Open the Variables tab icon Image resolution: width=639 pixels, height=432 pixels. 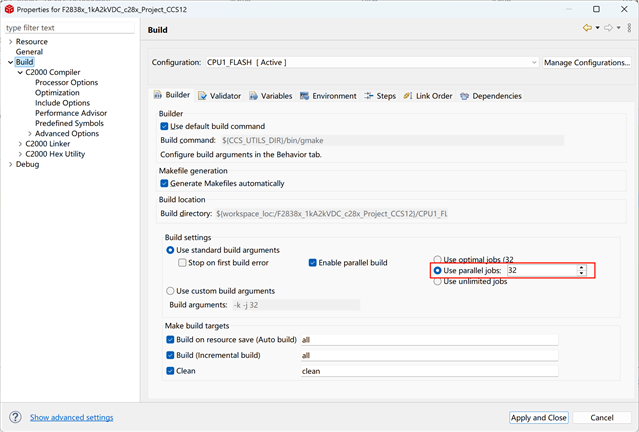tap(253, 96)
